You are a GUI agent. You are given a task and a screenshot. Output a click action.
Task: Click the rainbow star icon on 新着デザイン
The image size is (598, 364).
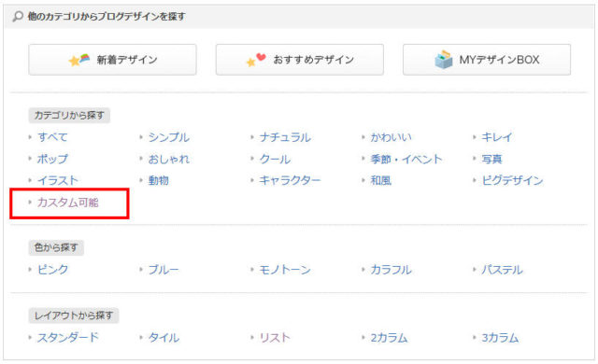78,60
